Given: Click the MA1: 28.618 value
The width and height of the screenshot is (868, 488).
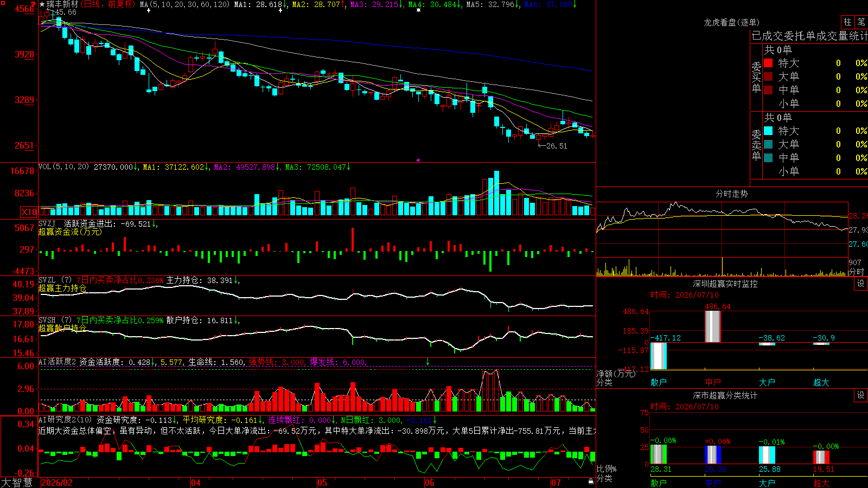Looking at the screenshot, I should 258,4.
